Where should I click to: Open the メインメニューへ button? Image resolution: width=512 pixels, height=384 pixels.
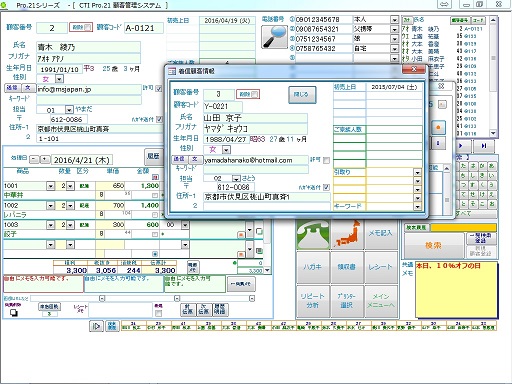click(381, 301)
